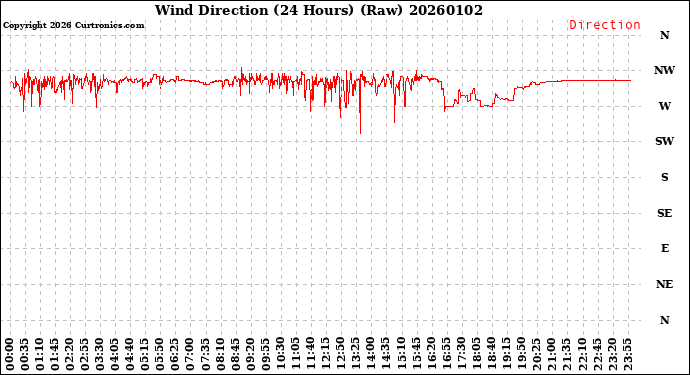The height and width of the screenshot is (375, 690).
Task: Click the '14:35' time label
Action: [385, 355]
